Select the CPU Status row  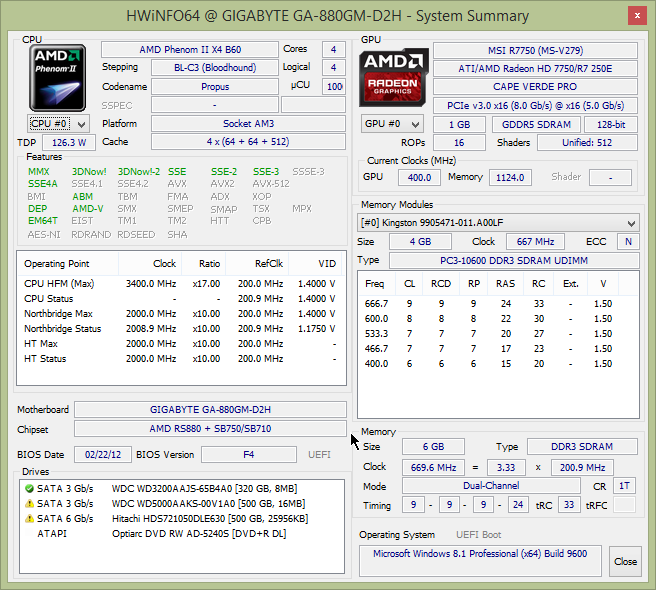pyautogui.click(x=181, y=299)
